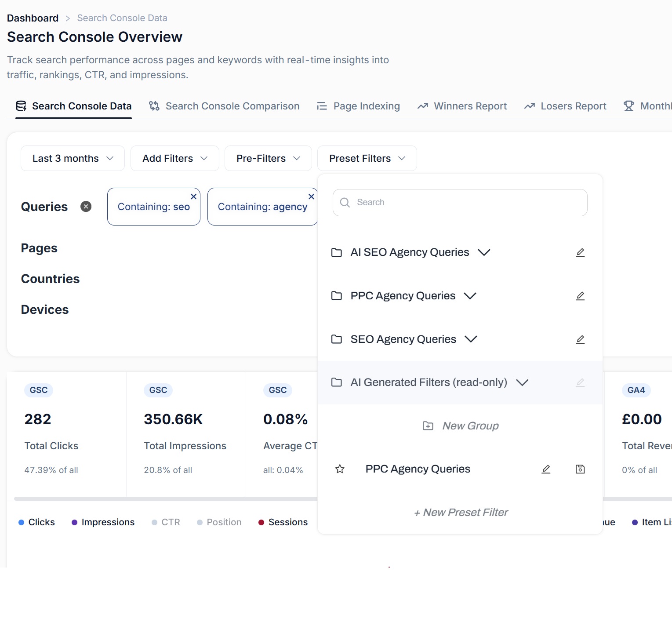672x633 pixels.
Task: Click the database icon beside Search Console Data
Action: 21,106
